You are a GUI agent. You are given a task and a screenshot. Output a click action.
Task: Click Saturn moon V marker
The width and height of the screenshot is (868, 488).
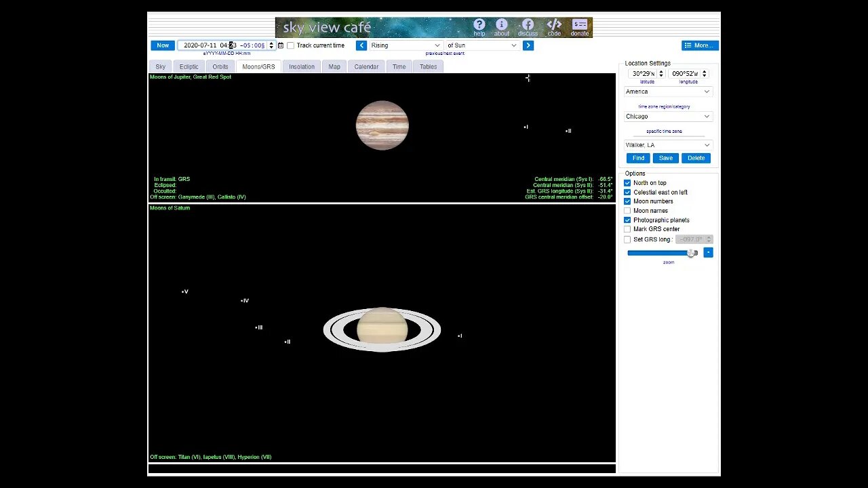[x=184, y=291]
